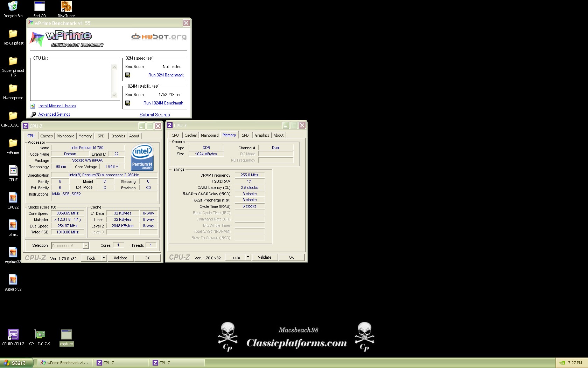Screen dimensions: 588x368
Task: Open Graphics tab in left CPU-Z window
Action: coord(118,136)
